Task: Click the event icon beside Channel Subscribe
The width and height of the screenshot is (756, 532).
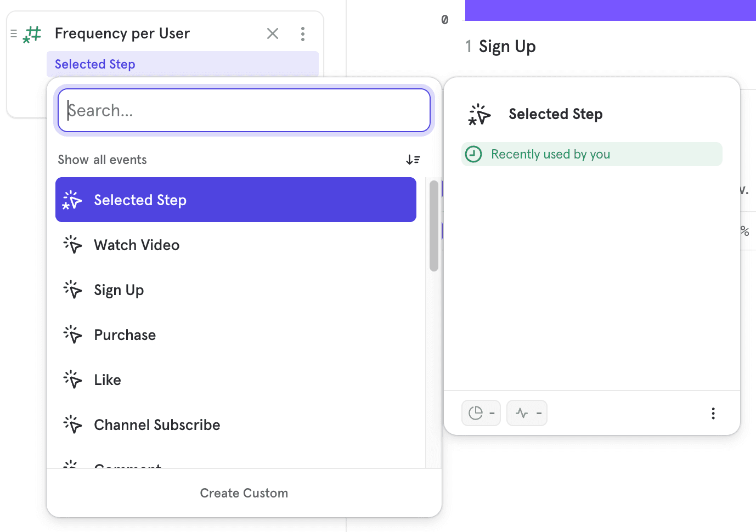Action: click(72, 424)
